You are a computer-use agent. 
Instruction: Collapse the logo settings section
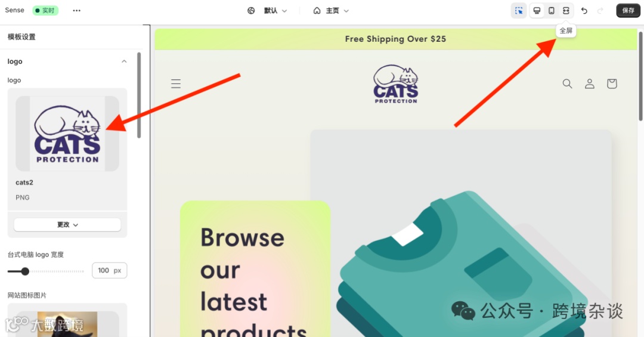[124, 61]
